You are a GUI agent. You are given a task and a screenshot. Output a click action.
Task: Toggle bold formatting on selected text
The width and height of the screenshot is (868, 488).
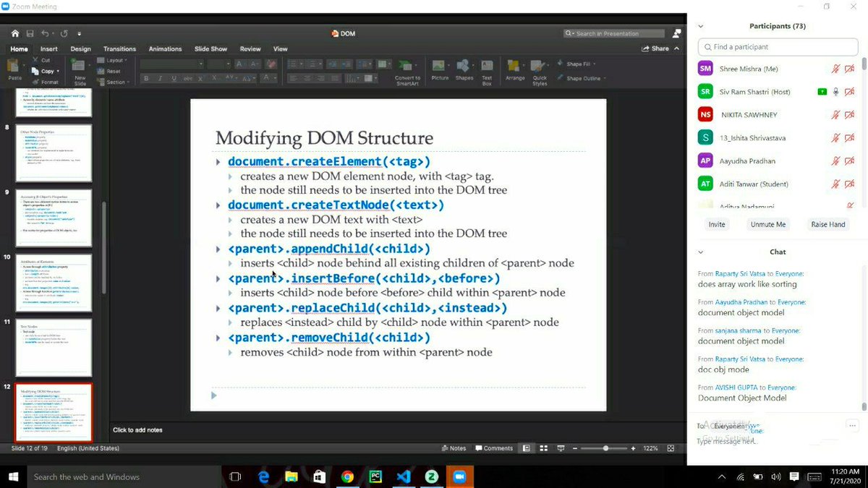click(145, 78)
